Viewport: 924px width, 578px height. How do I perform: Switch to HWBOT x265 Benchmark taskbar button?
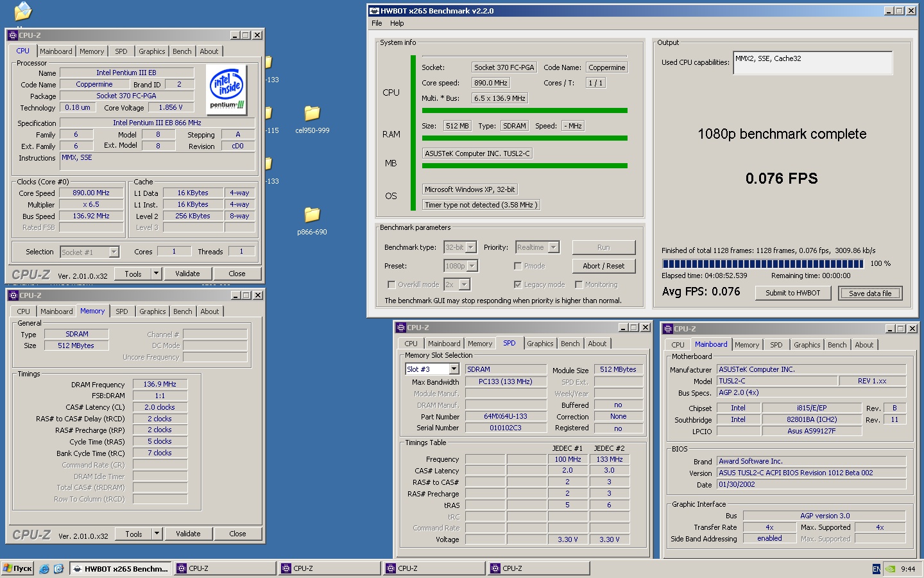[121, 568]
